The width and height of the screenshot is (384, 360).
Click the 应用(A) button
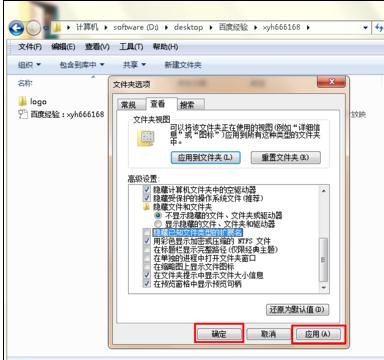pyautogui.click(x=318, y=334)
